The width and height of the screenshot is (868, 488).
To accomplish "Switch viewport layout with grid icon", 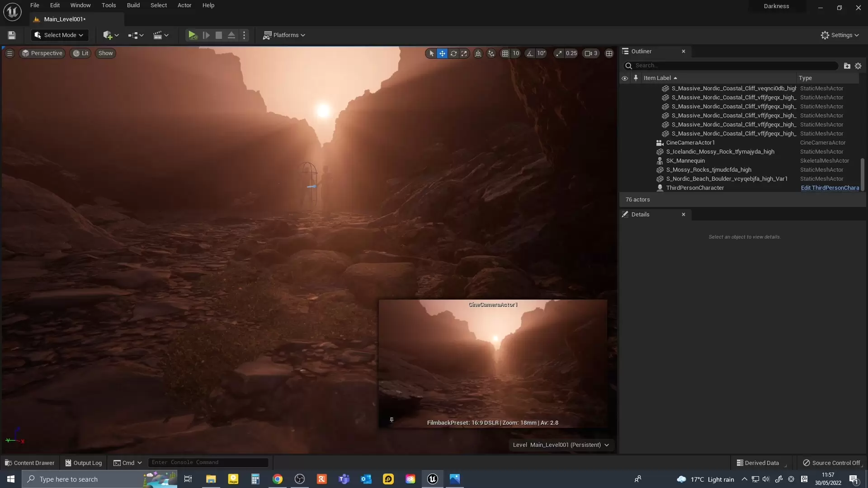I will click(609, 53).
